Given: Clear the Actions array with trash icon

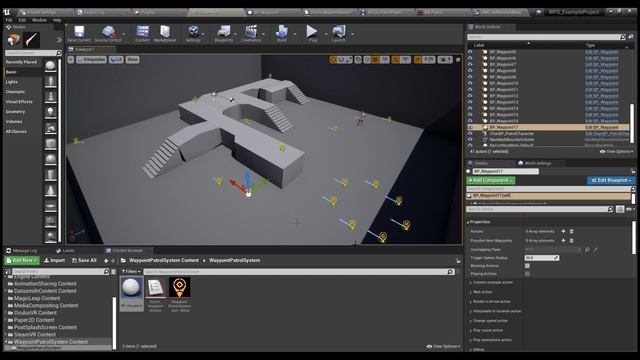Looking at the screenshot, I should coord(571,231).
